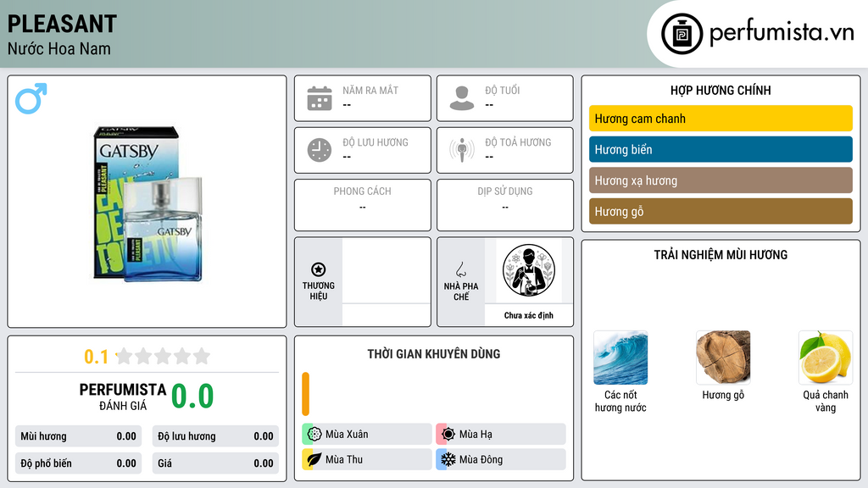This screenshot has width=868, height=488.
Task: Select the Mùa Đông season chip
Action: tap(501, 459)
